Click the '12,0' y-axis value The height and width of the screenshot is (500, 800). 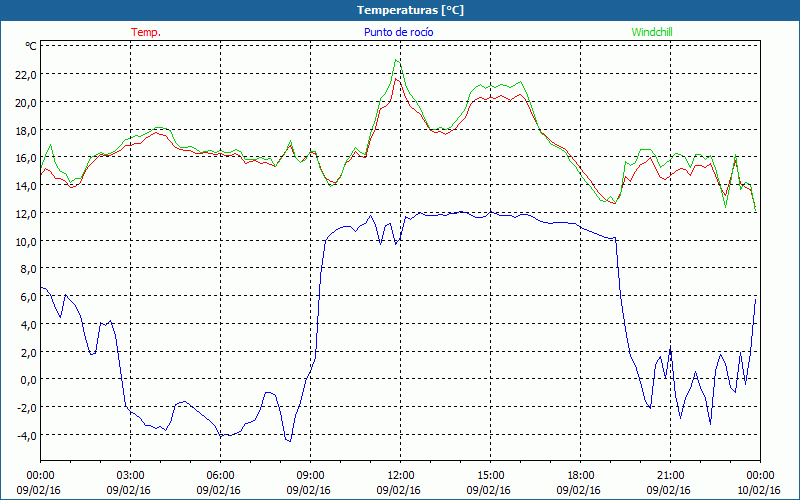click(x=27, y=213)
